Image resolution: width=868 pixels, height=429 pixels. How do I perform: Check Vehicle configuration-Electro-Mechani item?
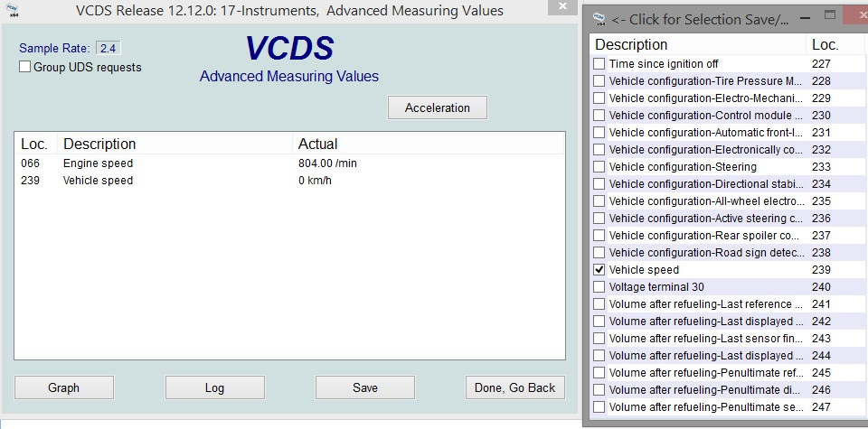click(x=599, y=98)
